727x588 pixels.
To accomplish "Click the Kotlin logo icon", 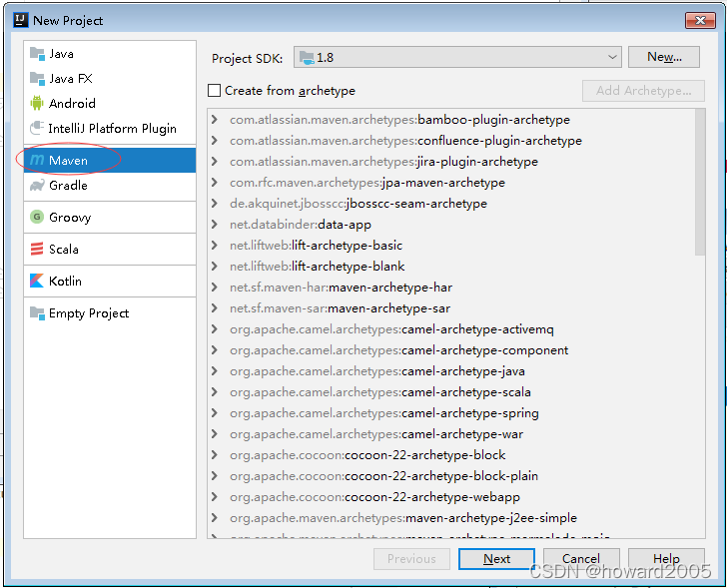I will click(37, 281).
